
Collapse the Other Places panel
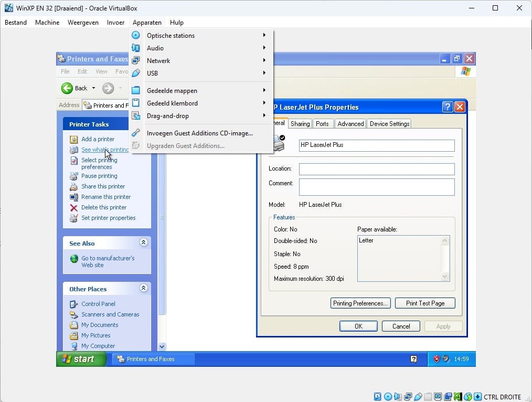pos(144,288)
